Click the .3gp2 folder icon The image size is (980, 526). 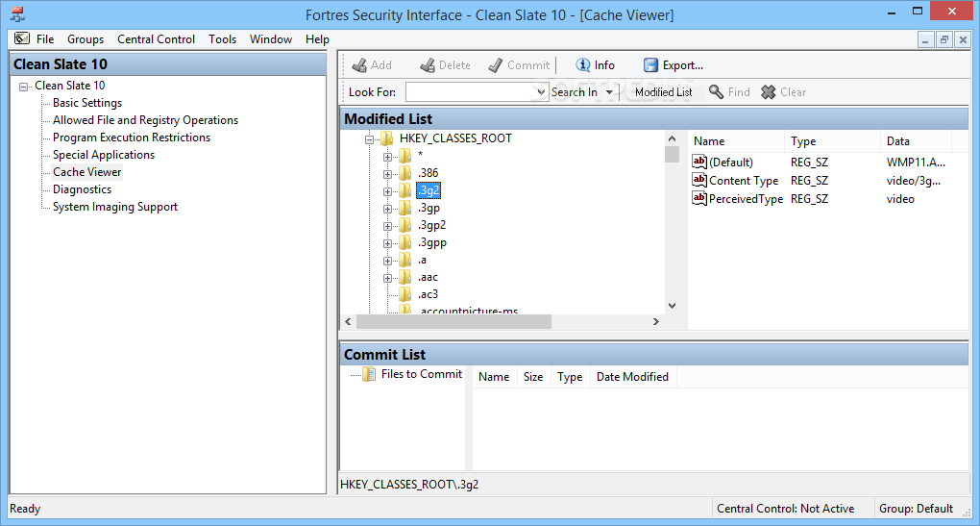point(405,224)
